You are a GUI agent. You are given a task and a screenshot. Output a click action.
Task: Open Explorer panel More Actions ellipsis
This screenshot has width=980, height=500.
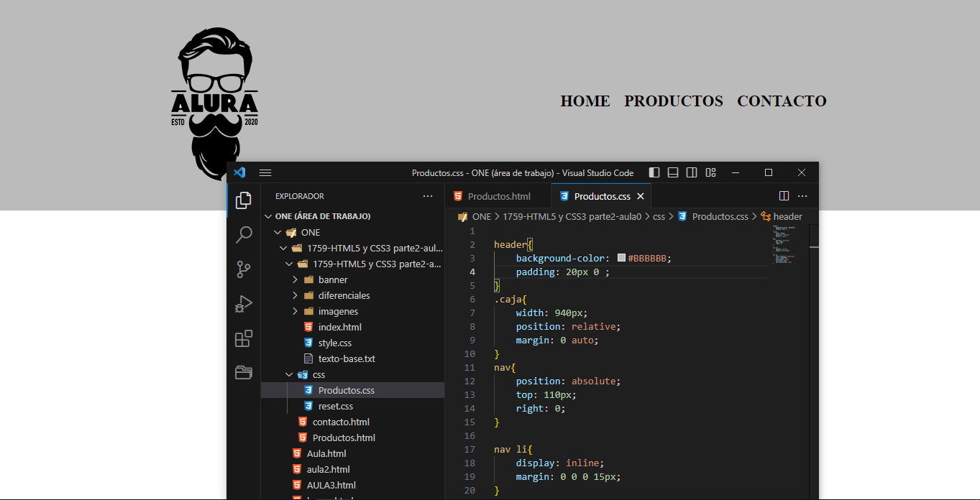(428, 196)
